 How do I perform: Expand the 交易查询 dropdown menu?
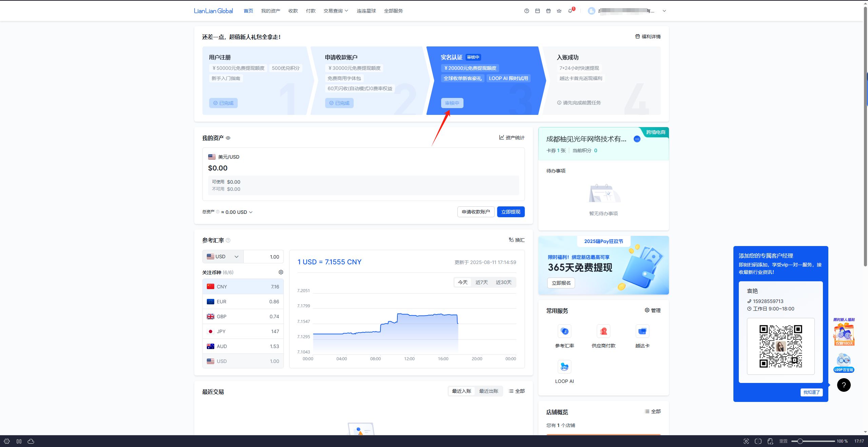pos(336,11)
